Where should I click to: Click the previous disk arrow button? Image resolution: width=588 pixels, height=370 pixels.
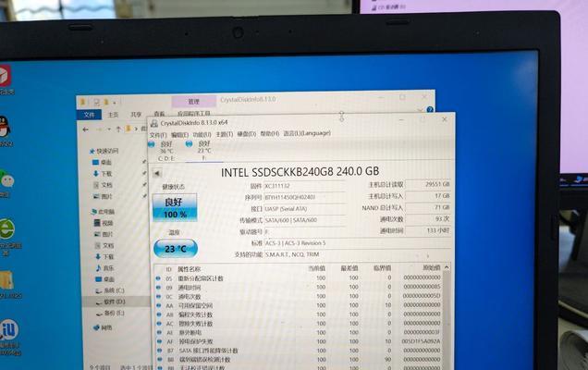[x=157, y=173]
